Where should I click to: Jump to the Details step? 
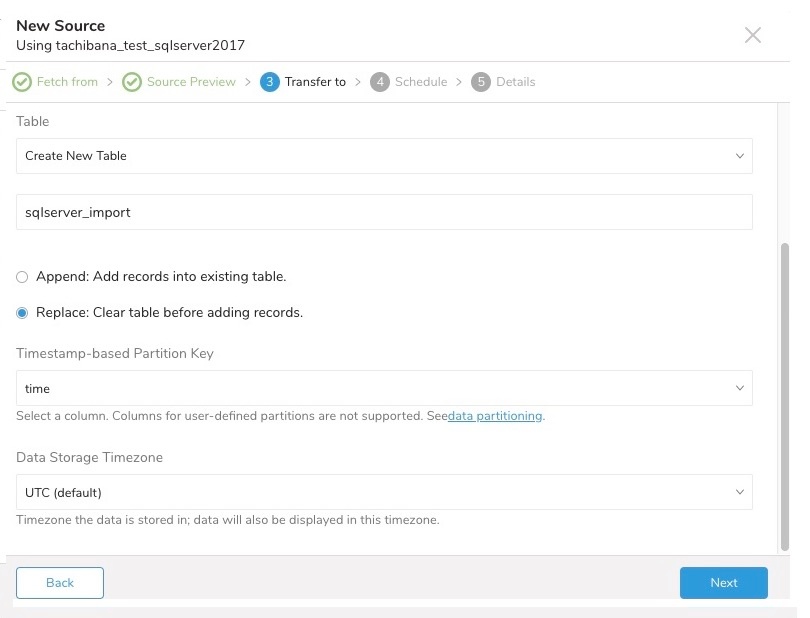tap(516, 82)
